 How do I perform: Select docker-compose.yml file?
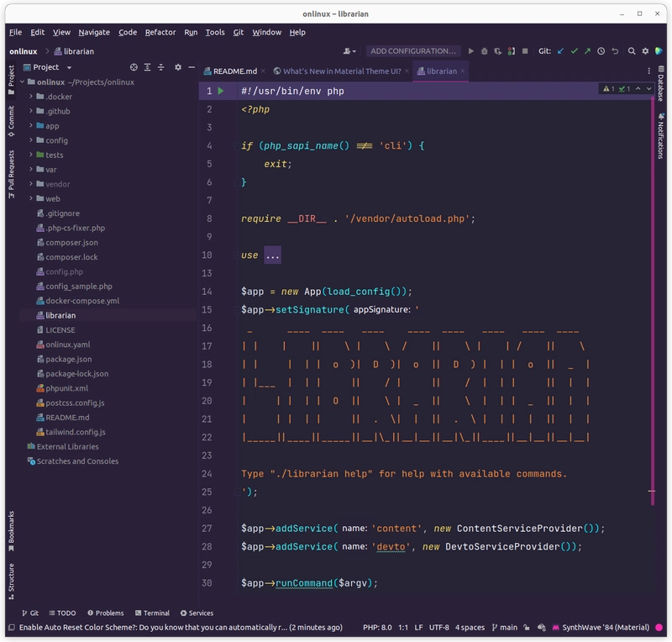(82, 301)
